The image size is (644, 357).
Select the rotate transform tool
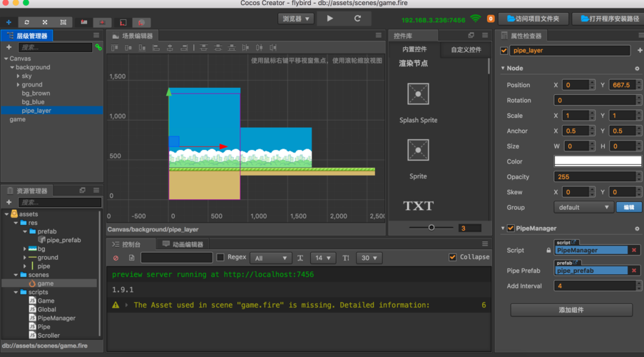pos(26,22)
